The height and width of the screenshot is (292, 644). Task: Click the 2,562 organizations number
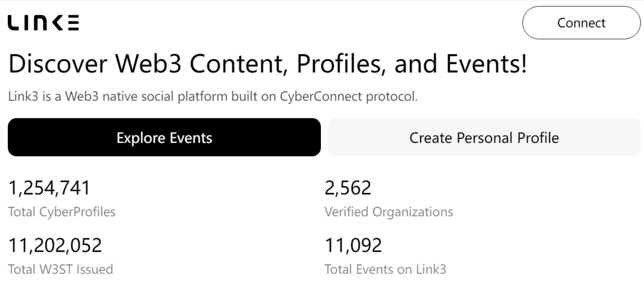pyautogui.click(x=348, y=188)
